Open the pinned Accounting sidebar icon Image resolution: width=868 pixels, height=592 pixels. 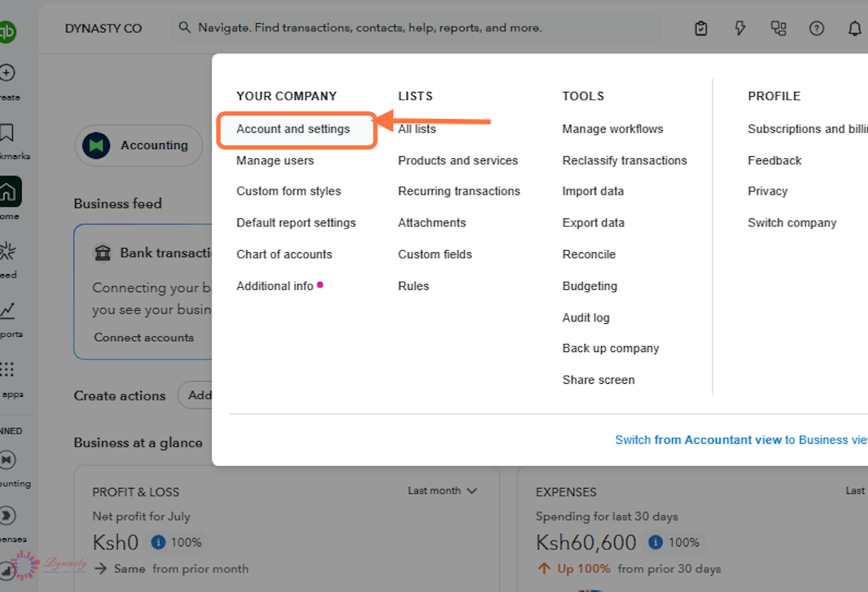tap(7, 459)
